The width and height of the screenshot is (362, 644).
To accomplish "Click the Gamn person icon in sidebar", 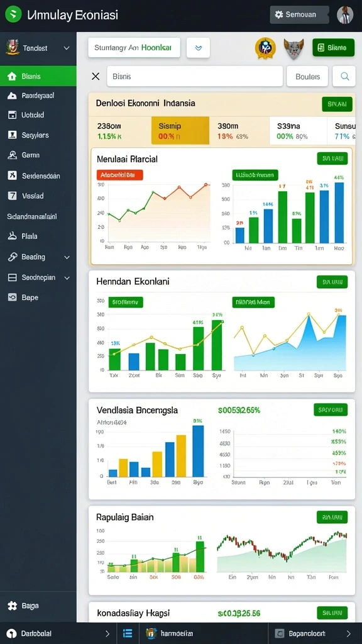I will point(13,155).
